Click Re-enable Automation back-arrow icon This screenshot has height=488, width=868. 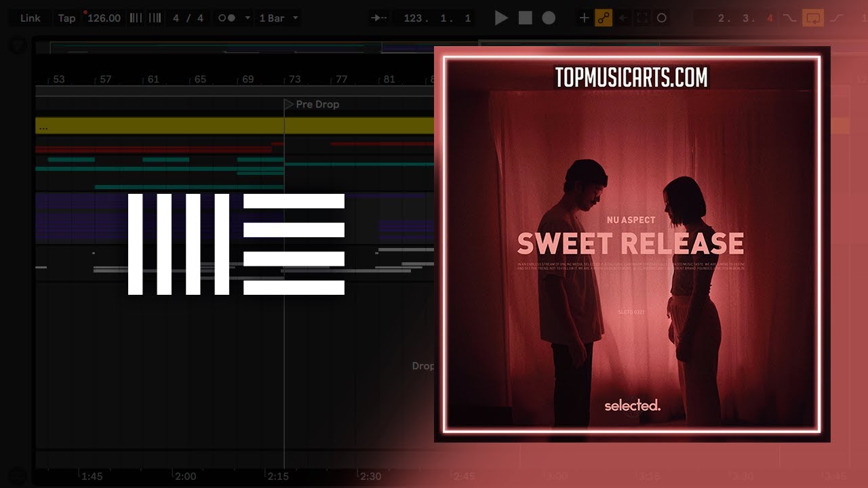(x=623, y=18)
